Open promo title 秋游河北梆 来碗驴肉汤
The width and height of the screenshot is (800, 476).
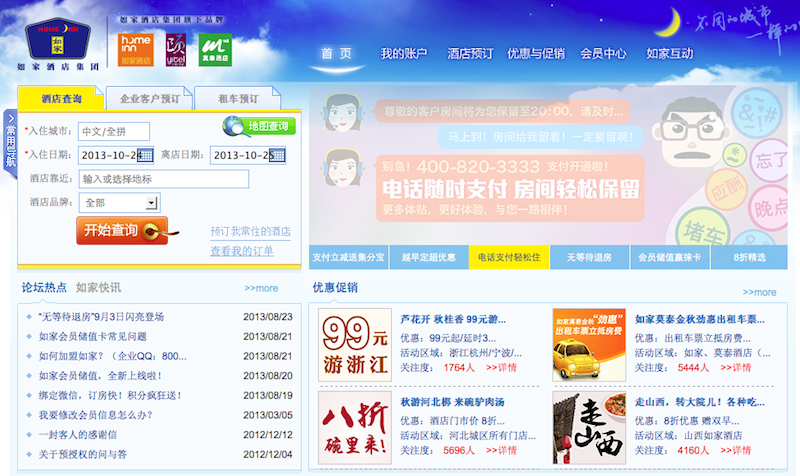coord(452,402)
